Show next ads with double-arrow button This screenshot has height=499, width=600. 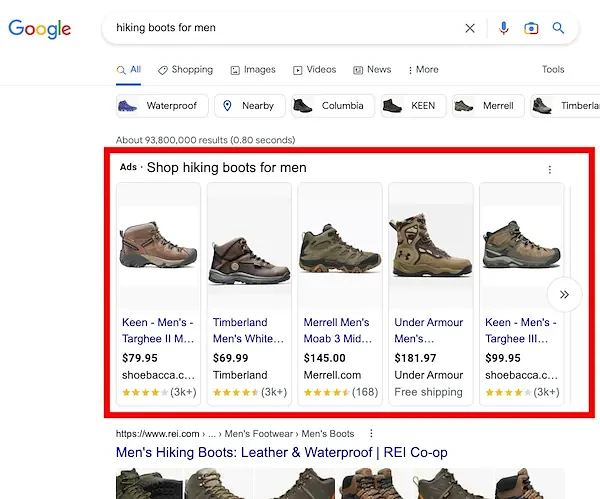(564, 294)
